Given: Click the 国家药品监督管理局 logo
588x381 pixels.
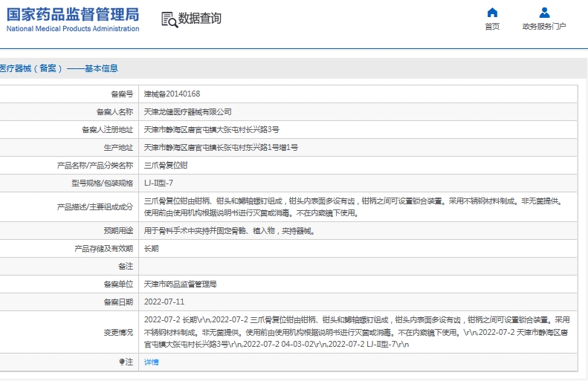Looking at the screenshot, I should [73, 15].
